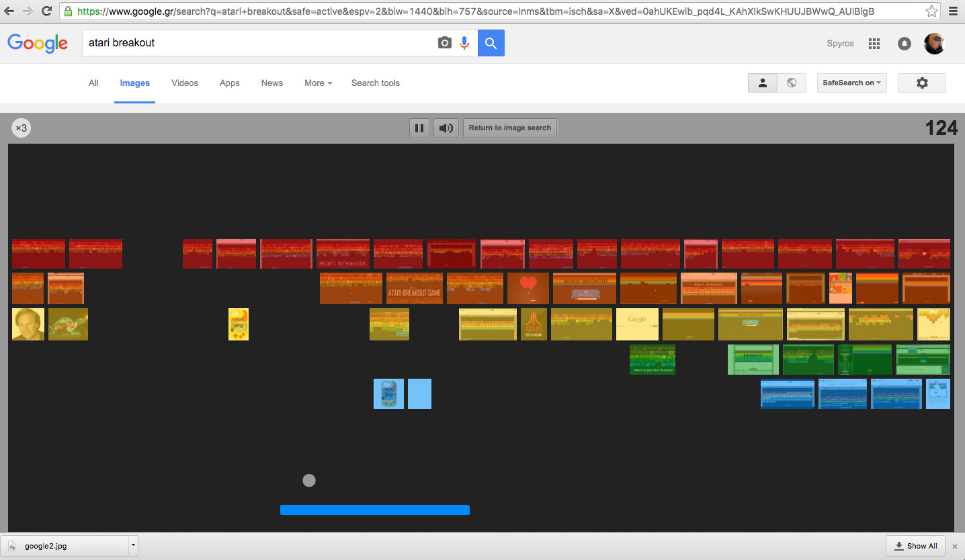Open the Google apps grid

874,44
